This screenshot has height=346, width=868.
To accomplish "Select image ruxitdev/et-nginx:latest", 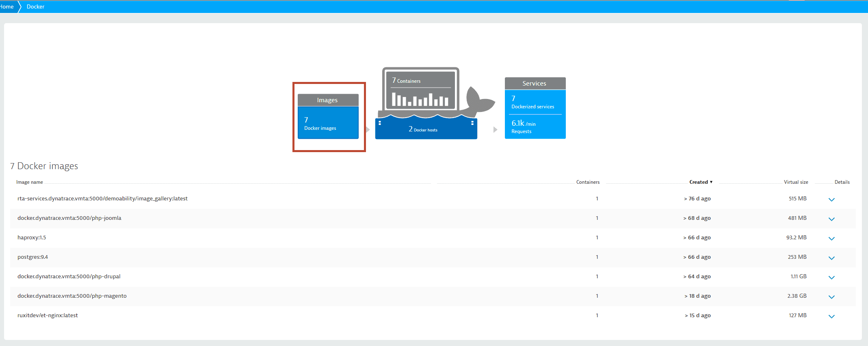I will point(48,315).
